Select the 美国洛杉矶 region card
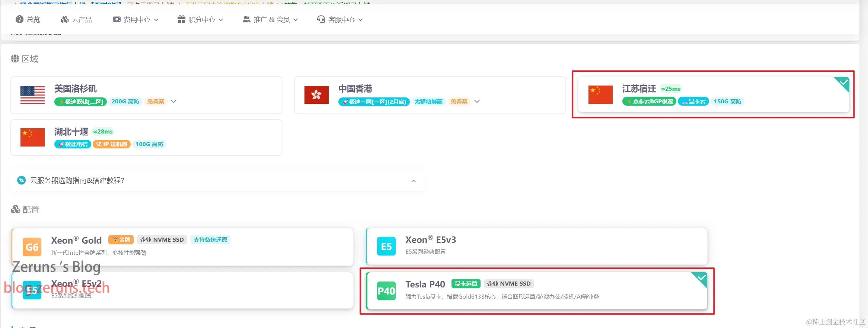The height and width of the screenshot is (328, 868). [x=146, y=95]
